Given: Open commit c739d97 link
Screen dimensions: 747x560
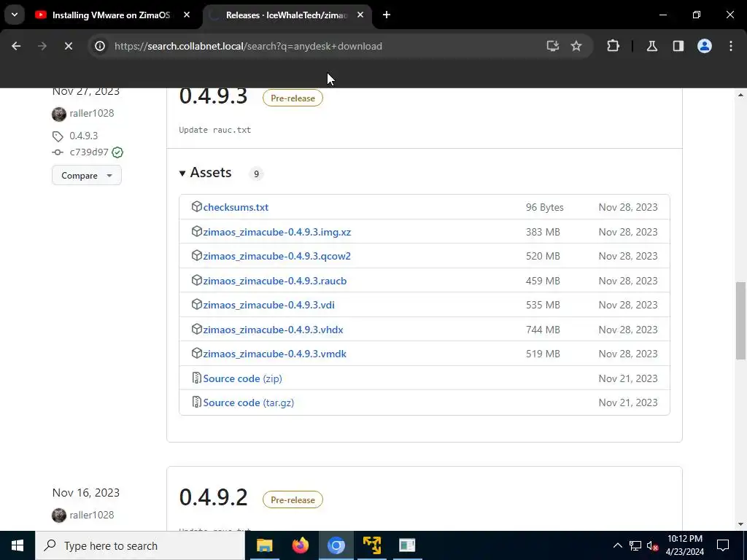Looking at the screenshot, I should pos(89,152).
